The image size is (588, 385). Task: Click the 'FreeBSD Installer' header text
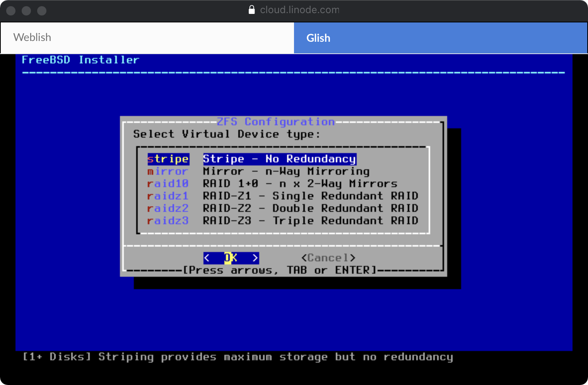[80, 60]
